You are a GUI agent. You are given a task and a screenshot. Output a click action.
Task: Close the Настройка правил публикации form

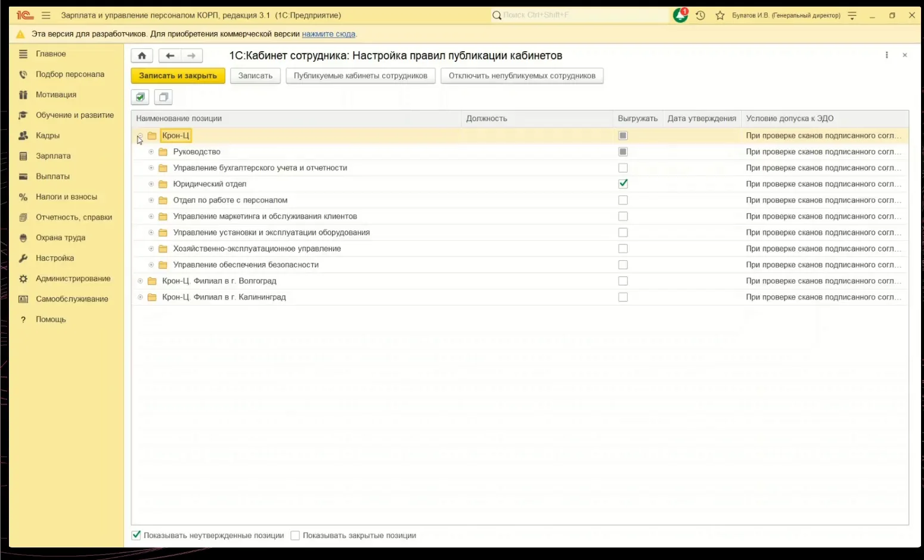(x=905, y=55)
